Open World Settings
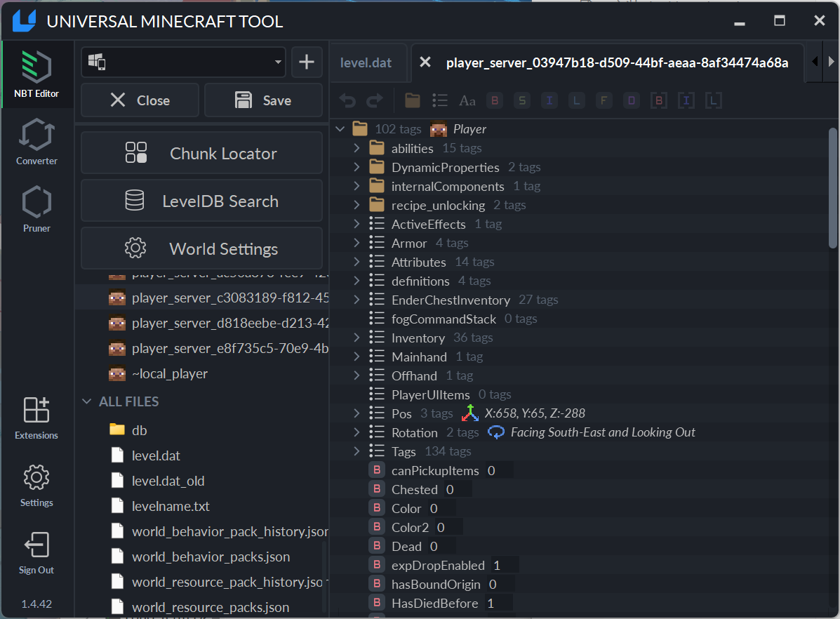Screen dimensions: 840x619 click(201, 248)
